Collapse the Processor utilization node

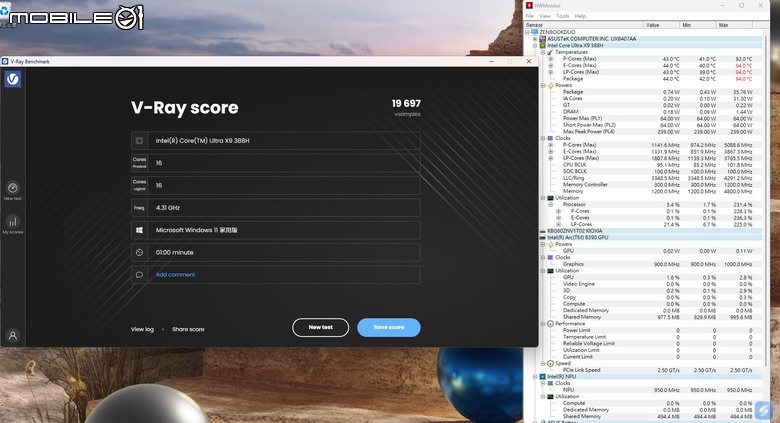(x=551, y=205)
